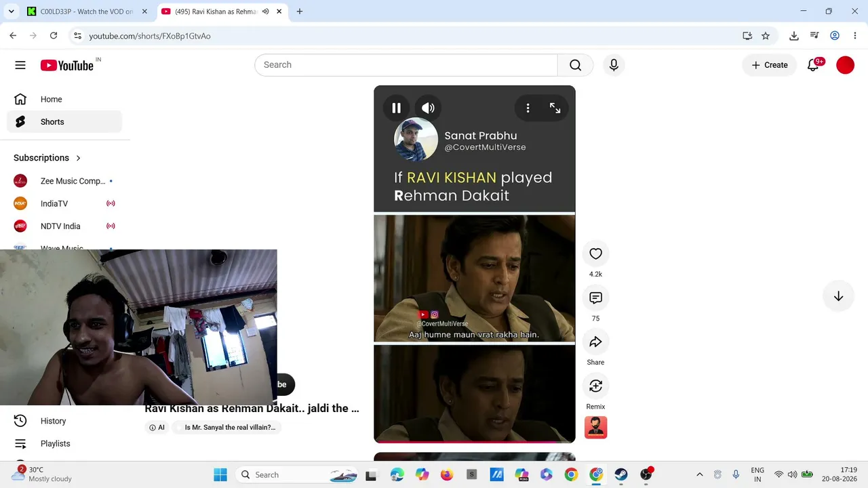868x488 pixels.
Task: Pause the playing Short
Action: tap(396, 108)
